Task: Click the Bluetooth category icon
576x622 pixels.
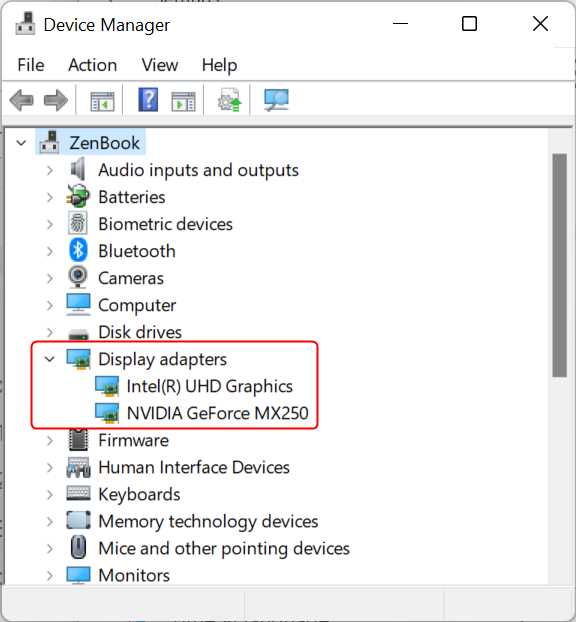Action: click(x=78, y=251)
